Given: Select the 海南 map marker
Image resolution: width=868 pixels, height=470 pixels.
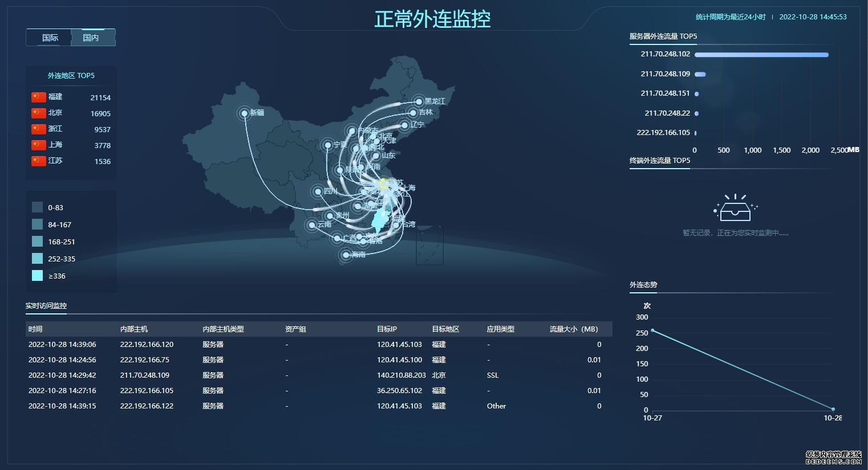Looking at the screenshot, I should (x=345, y=255).
